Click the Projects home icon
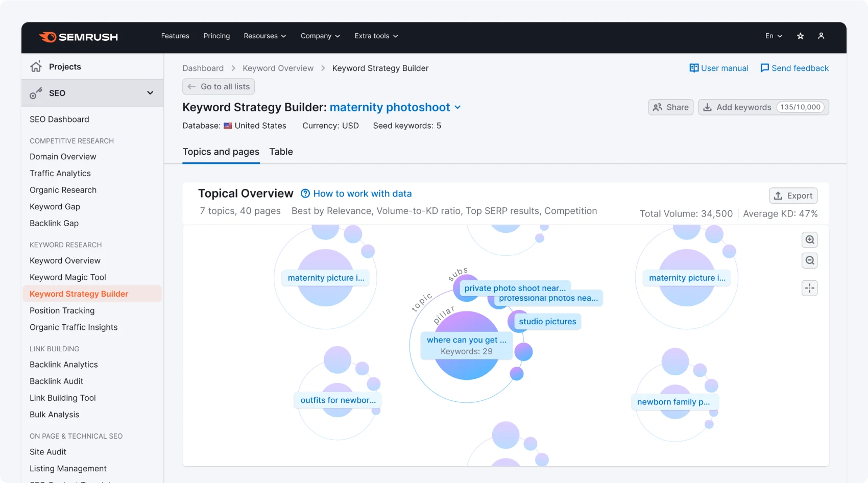Viewport: 868px width, 483px height. 36,66
